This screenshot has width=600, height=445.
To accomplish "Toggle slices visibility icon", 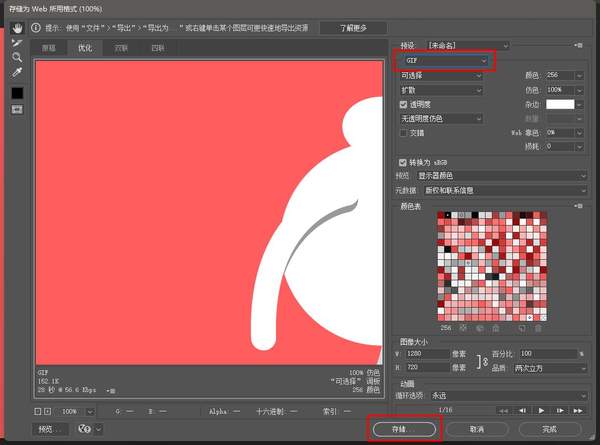I will tap(17, 110).
